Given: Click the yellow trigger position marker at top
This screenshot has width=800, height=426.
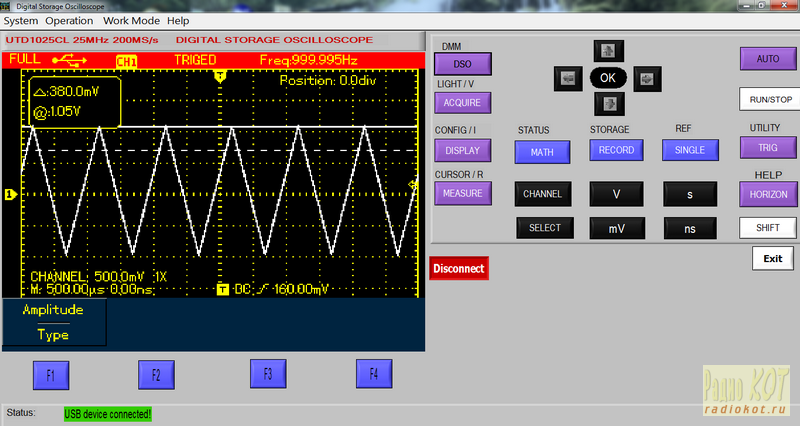Looking at the screenshot, I should point(220,76).
